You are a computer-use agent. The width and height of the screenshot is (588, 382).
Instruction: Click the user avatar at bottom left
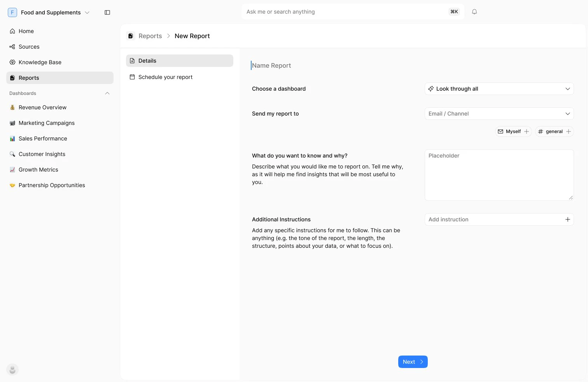point(12,370)
